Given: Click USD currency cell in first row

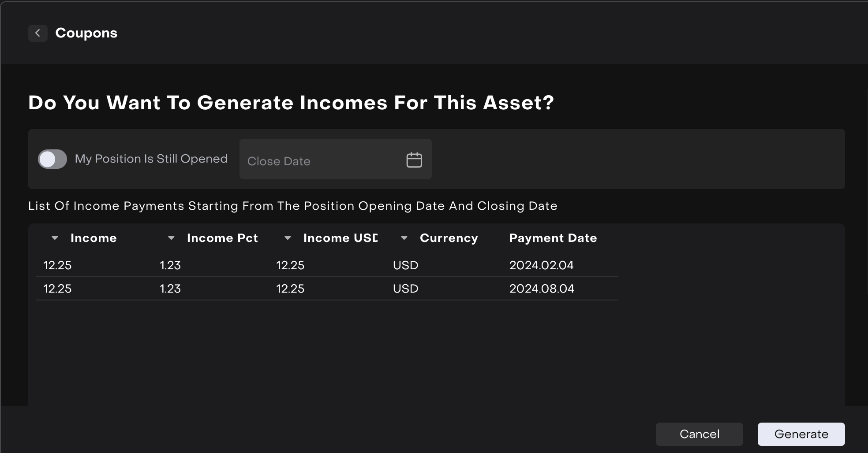Looking at the screenshot, I should click(405, 265).
